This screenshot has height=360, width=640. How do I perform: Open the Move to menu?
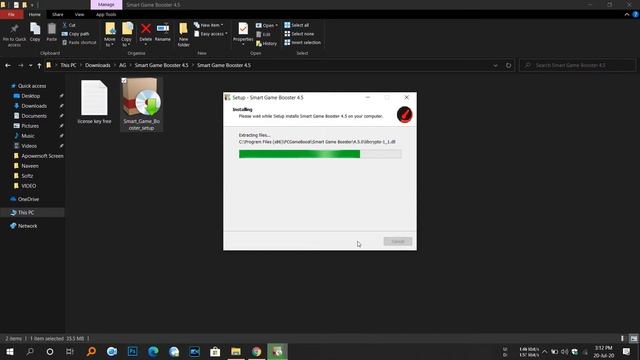(x=110, y=34)
